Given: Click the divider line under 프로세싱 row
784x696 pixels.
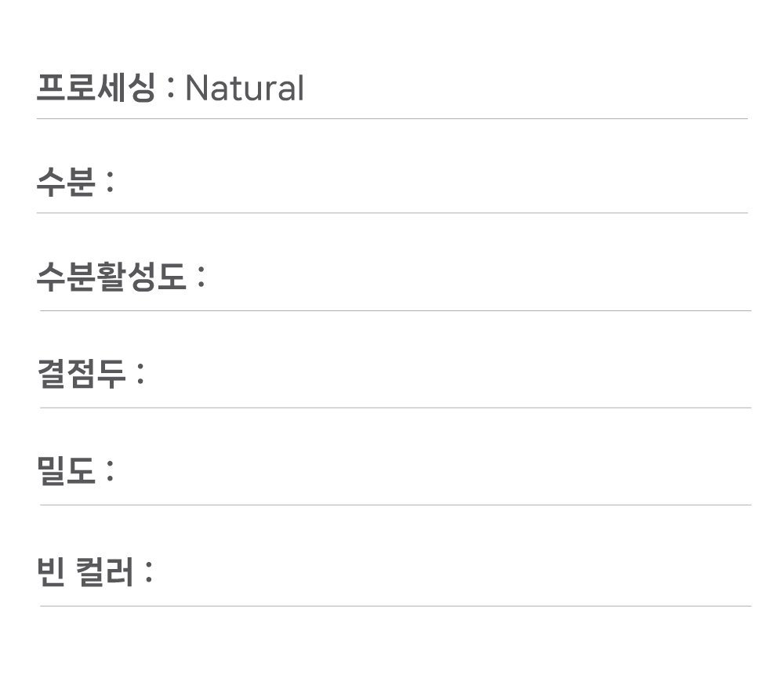Looking at the screenshot, I should (392, 119).
